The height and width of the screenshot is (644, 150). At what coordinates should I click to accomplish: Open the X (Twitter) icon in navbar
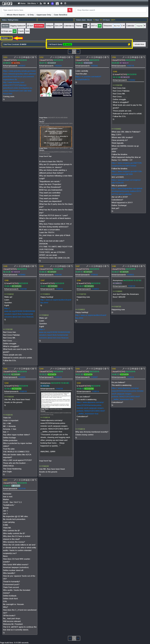pyautogui.click(x=57, y=3)
